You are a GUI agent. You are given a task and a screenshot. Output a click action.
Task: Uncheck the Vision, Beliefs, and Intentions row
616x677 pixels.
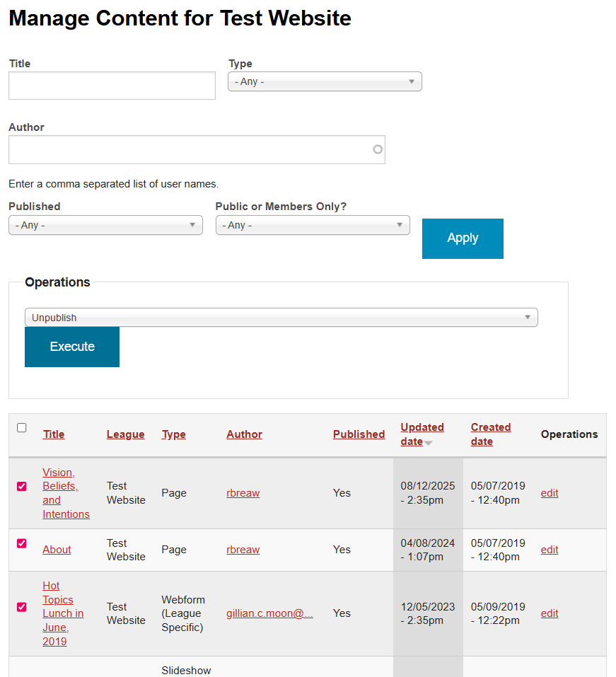(x=21, y=486)
